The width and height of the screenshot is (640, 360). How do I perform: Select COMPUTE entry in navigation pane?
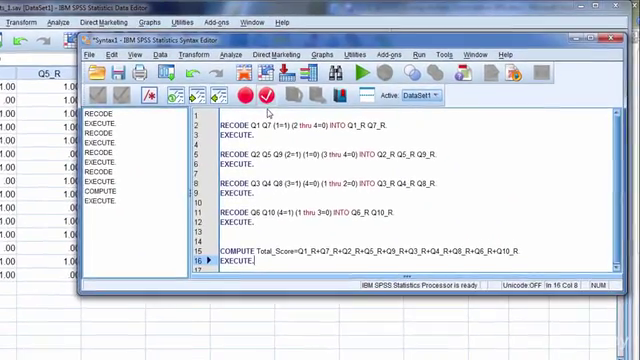[100, 191]
